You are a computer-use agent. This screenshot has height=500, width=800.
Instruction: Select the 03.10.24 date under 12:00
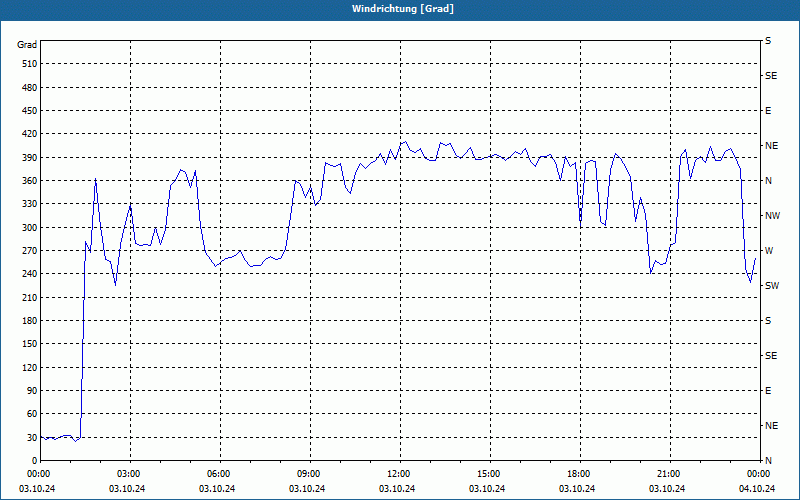pos(397,489)
